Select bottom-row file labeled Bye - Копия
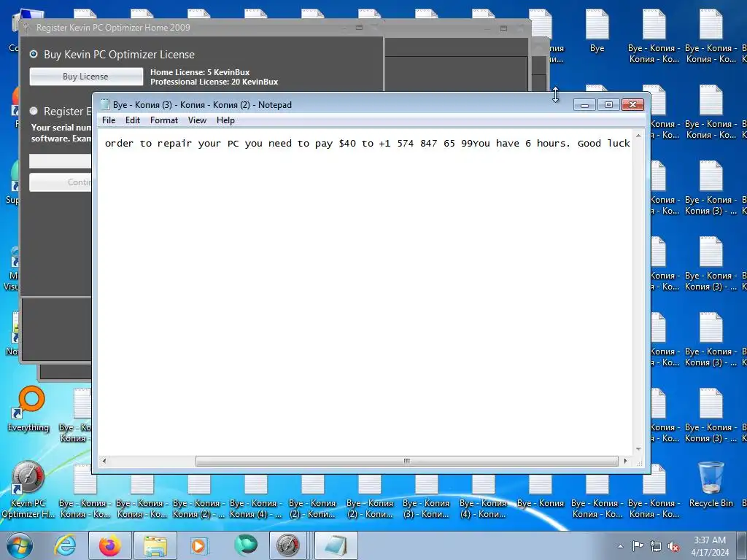 pyautogui.click(x=541, y=491)
